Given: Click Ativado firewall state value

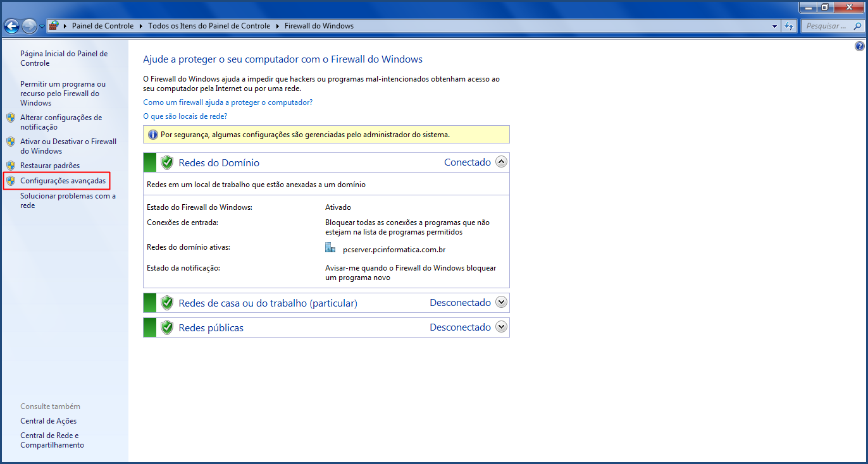Looking at the screenshot, I should 338,207.
